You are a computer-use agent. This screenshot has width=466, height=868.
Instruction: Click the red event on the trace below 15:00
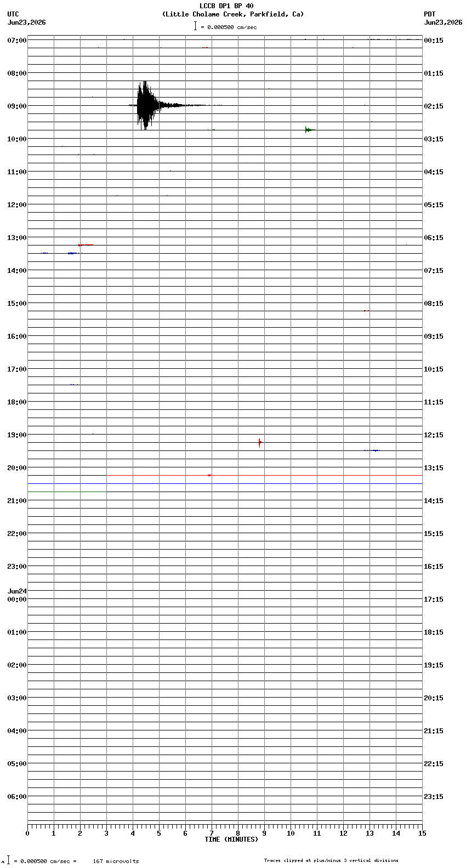366,311
